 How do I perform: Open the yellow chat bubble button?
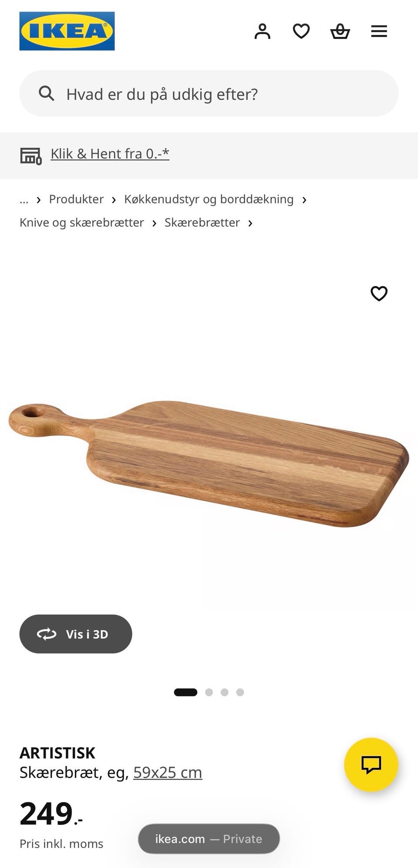point(371,764)
